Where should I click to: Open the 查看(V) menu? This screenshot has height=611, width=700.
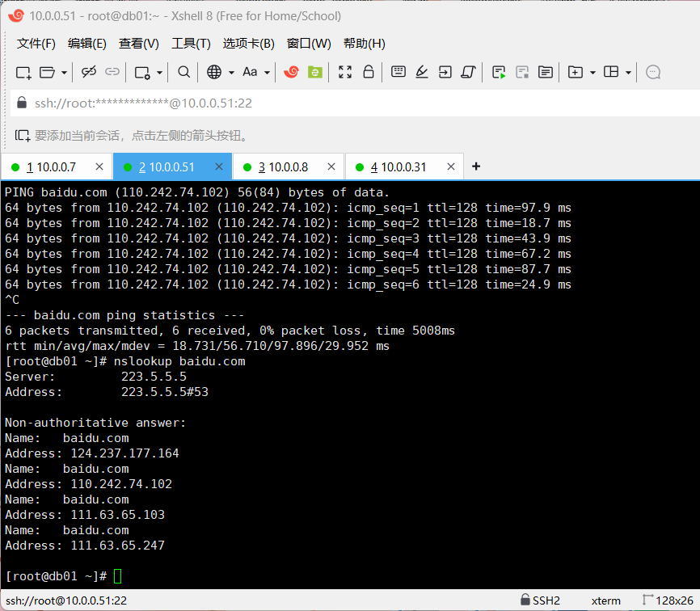139,44
